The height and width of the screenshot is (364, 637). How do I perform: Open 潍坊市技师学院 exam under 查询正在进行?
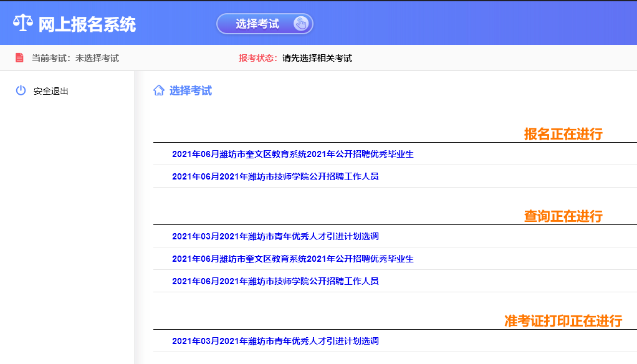click(x=275, y=281)
